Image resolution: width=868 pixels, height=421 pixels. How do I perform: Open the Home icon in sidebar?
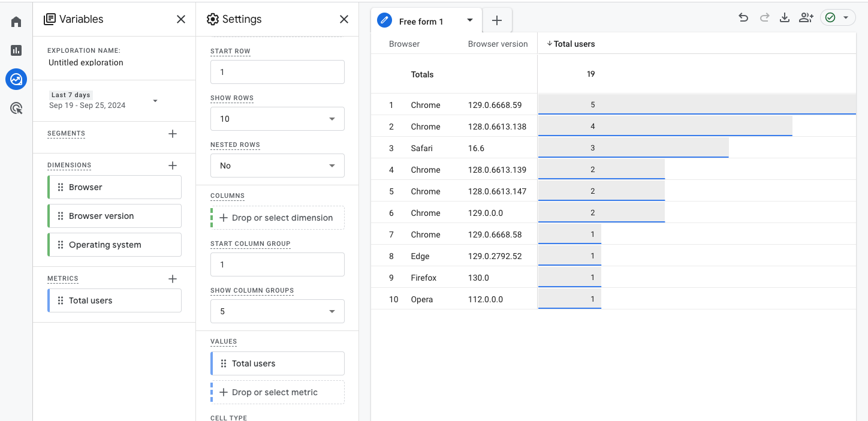16,22
